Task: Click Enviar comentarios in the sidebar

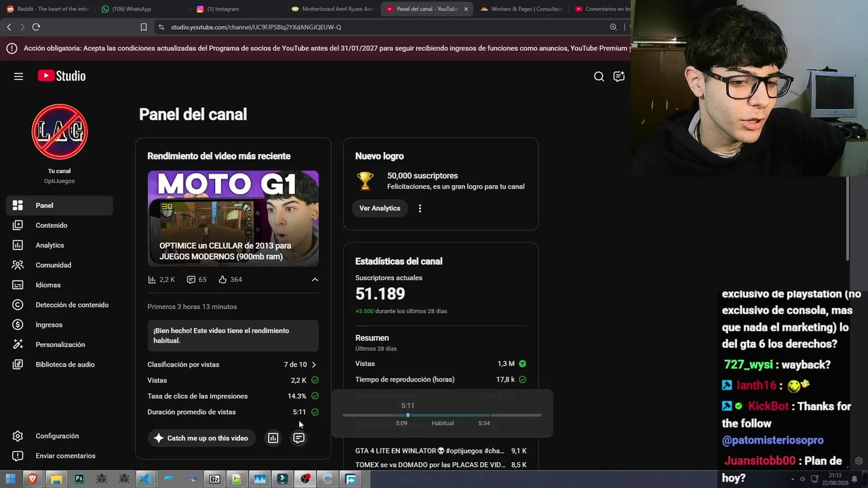Action: tap(60, 455)
